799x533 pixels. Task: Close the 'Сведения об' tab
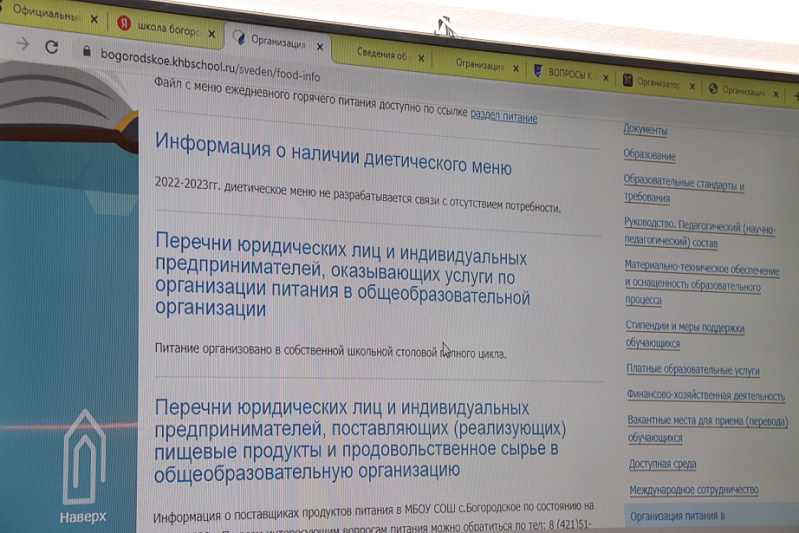421,58
